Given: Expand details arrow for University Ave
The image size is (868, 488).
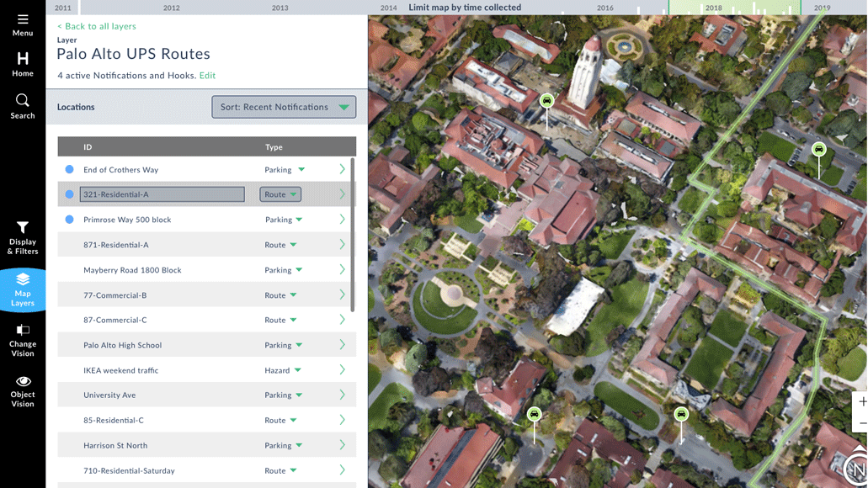Looking at the screenshot, I should 342,395.
